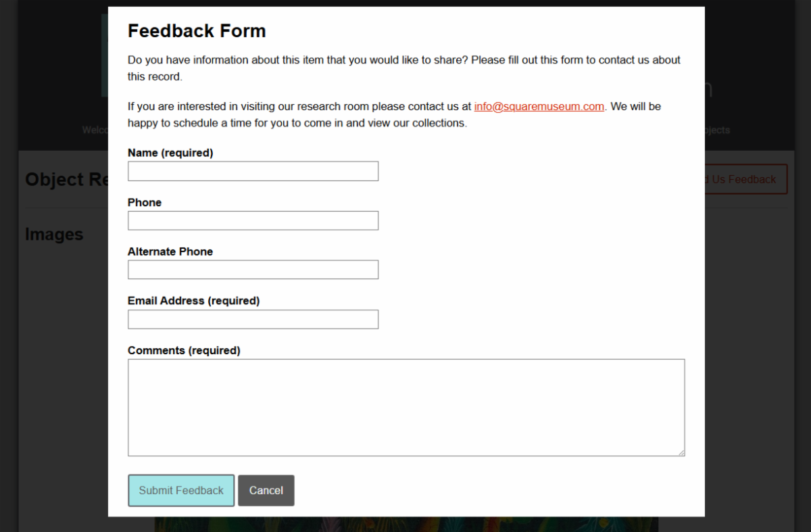Click inside the Comments text area
811x532 pixels.
click(x=405, y=407)
